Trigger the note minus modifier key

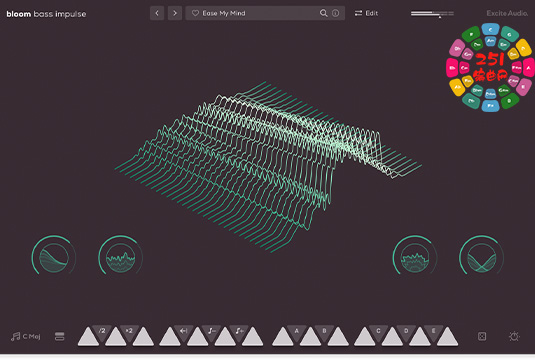pyautogui.click(x=212, y=331)
